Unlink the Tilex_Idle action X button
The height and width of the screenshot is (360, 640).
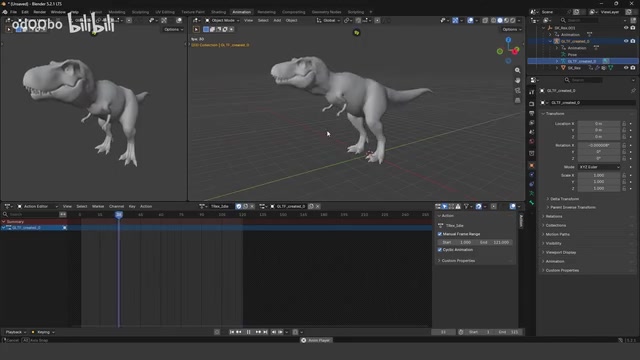coord(252,207)
